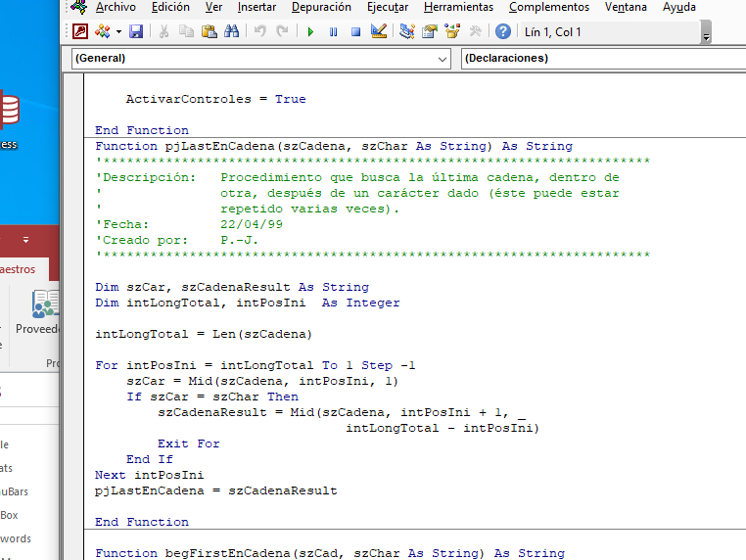The height and width of the screenshot is (560, 746).
Task: Click on 'Function pjLastEnCadena' declaration line
Action: pos(334,146)
